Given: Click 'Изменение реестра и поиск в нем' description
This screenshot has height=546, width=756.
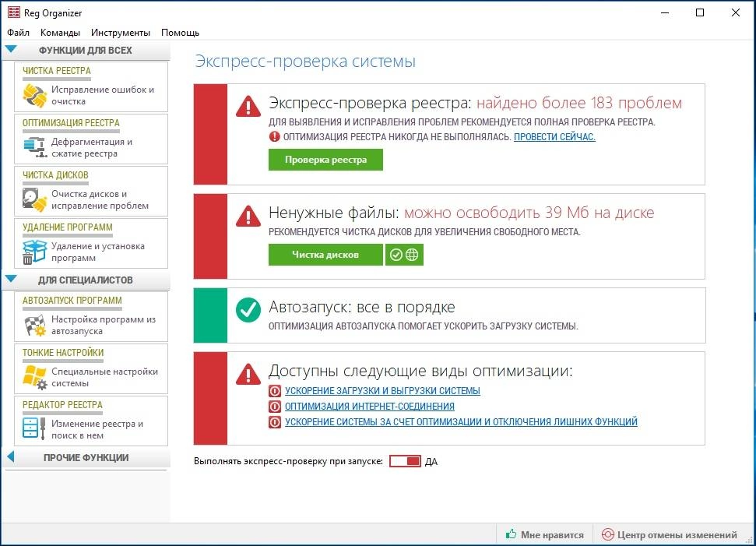Looking at the screenshot, I should point(97,429).
